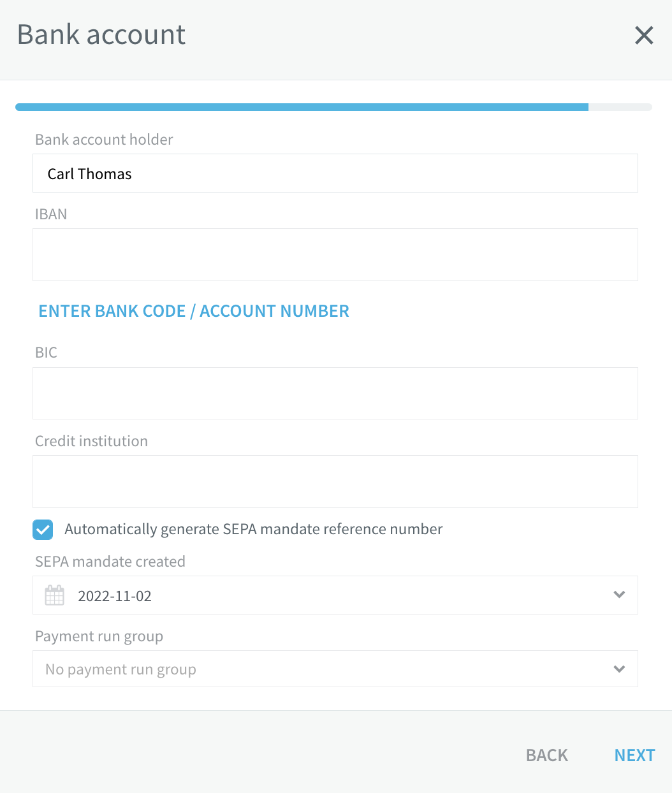Expand the Payment run group chevron
Image resolution: width=672 pixels, height=793 pixels.
click(x=619, y=669)
